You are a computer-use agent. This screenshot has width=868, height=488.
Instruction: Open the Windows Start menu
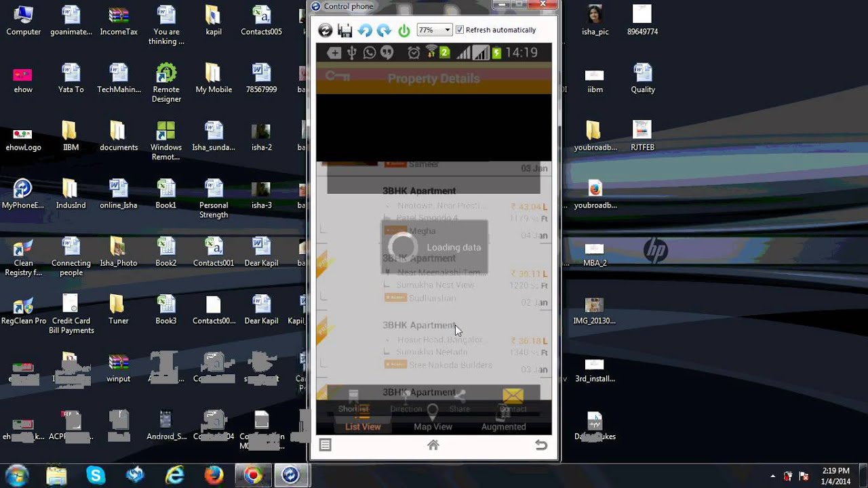(x=17, y=475)
